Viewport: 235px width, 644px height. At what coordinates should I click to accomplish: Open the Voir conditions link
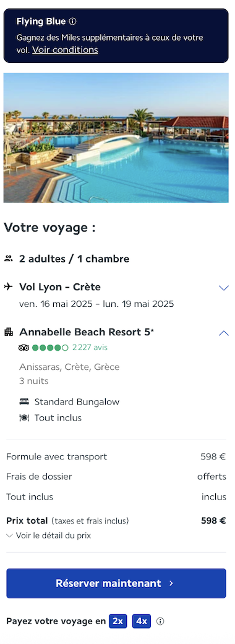pyautogui.click(x=65, y=50)
